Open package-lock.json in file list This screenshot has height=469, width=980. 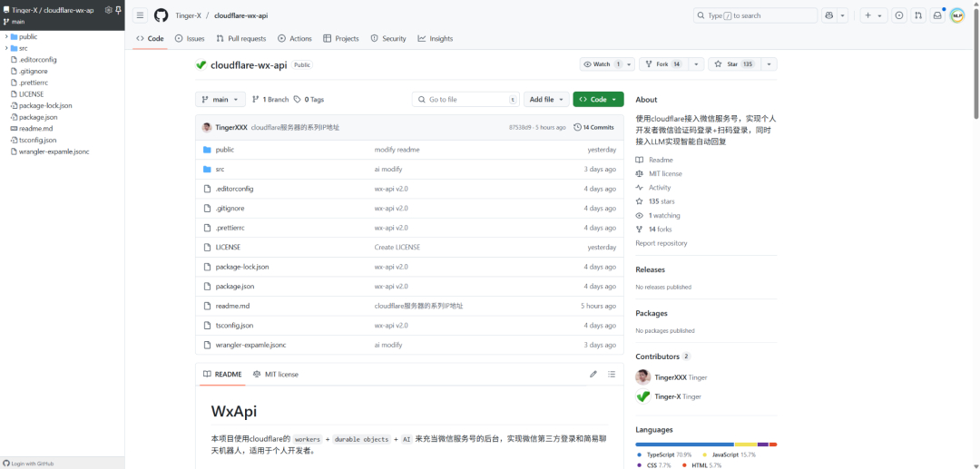click(242, 267)
